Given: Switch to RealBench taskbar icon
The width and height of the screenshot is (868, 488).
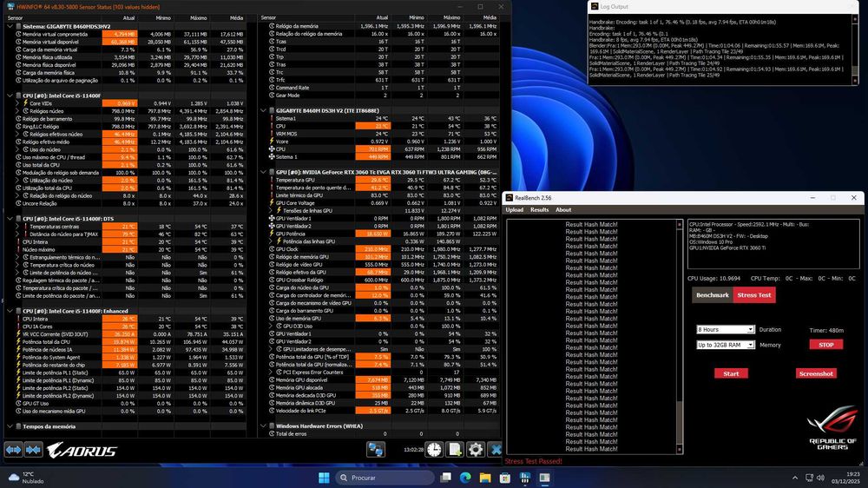Looking at the screenshot, I should coord(545,478).
